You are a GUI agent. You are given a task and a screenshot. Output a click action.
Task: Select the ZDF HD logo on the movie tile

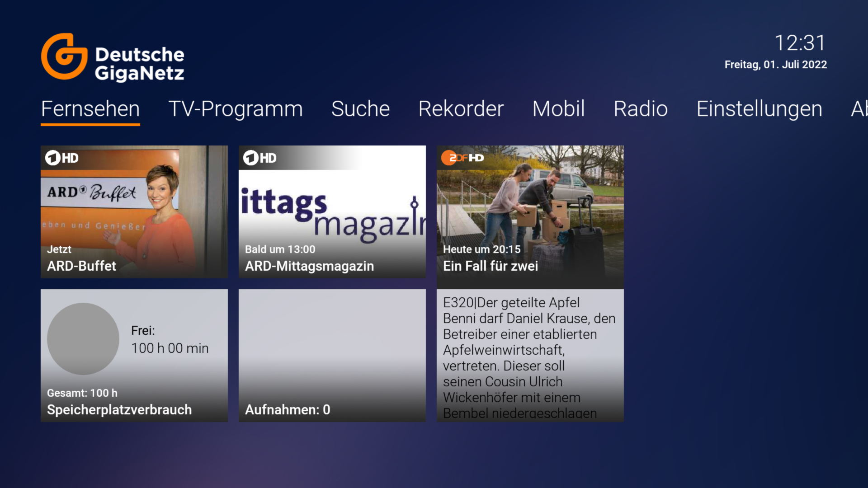[462, 158]
